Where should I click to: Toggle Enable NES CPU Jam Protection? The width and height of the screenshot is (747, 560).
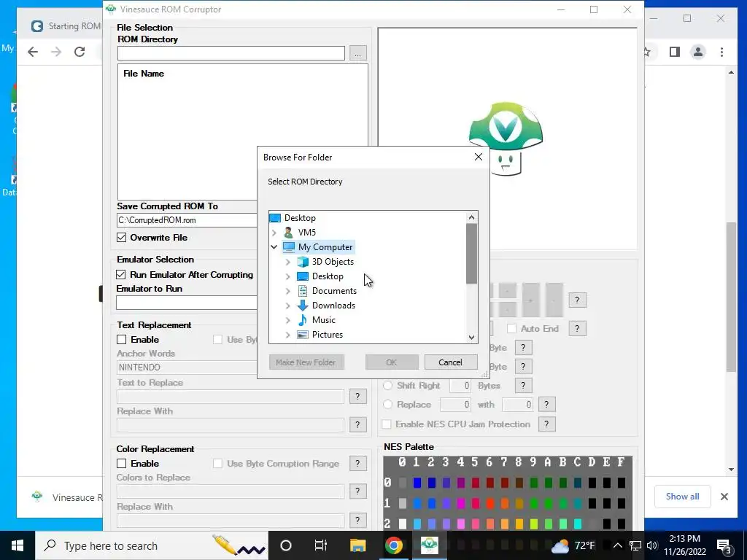pyautogui.click(x=387, y=424)
